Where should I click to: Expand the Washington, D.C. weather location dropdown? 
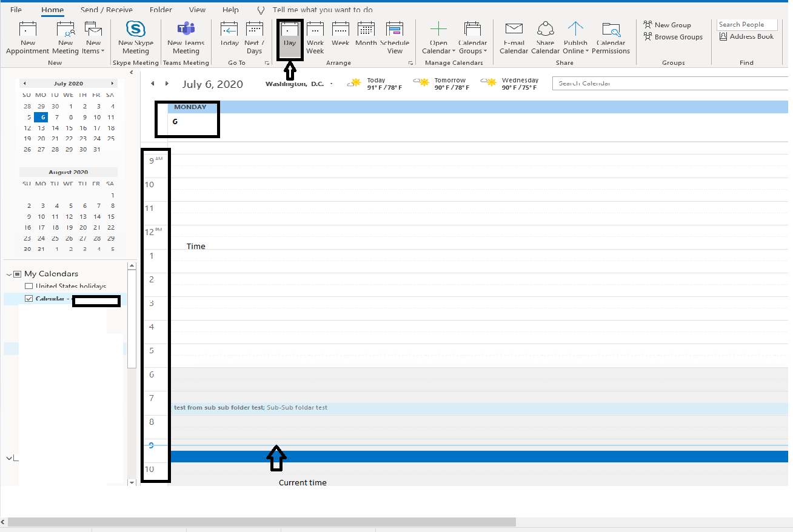point(331,84)
